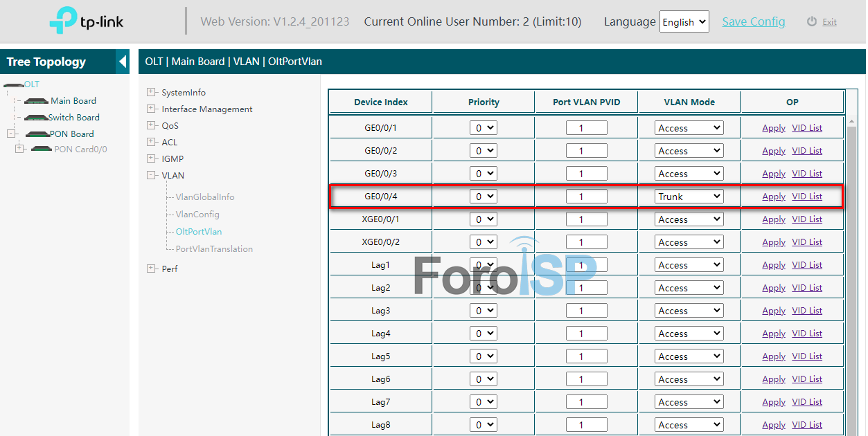This screenshot has height=436, width=868.
Task: Click the Exit power icon
Action: click(812, 21)
